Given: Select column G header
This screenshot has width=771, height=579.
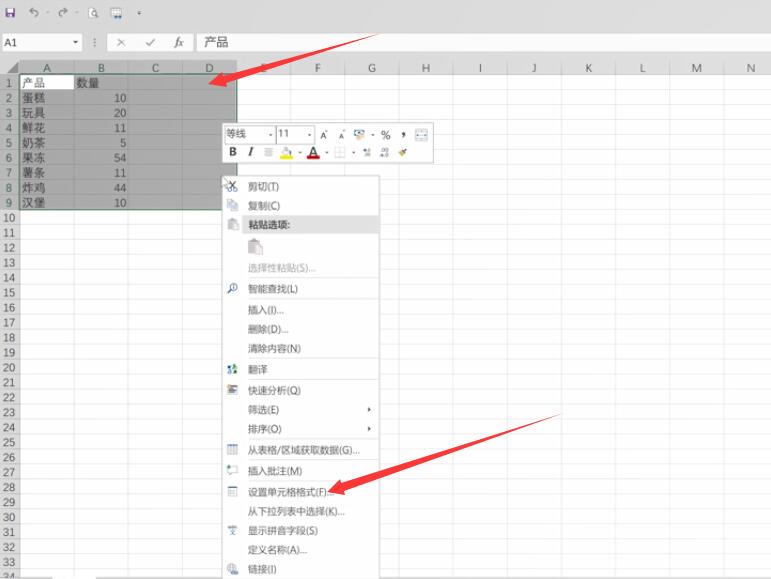Looking at the screenshot, I should (x=372, y=68).
